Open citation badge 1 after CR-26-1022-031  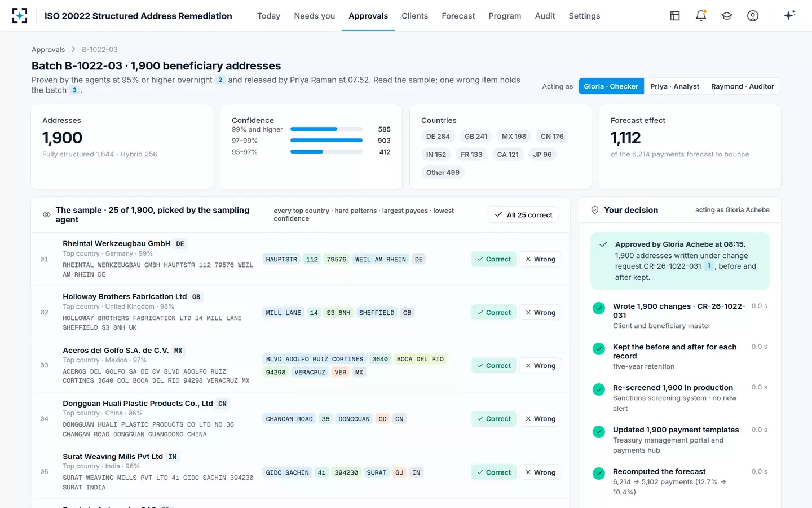[x=709, y=266]
